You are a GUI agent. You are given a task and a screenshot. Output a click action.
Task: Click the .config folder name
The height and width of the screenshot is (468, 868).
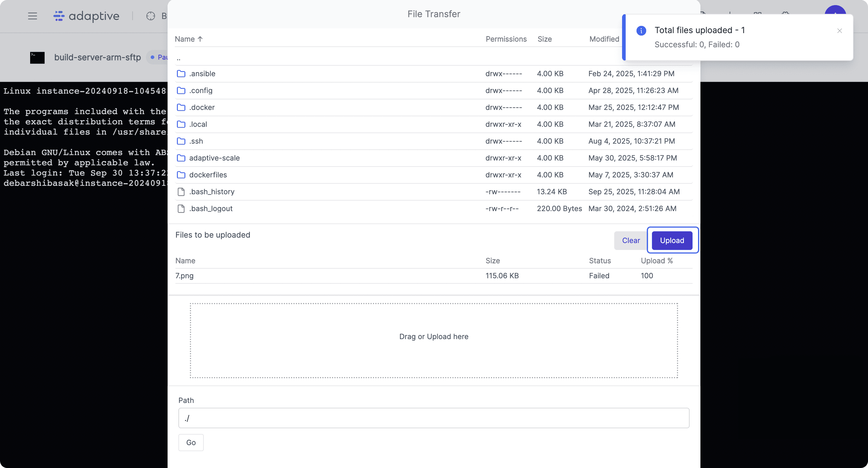tap(201, 91)
